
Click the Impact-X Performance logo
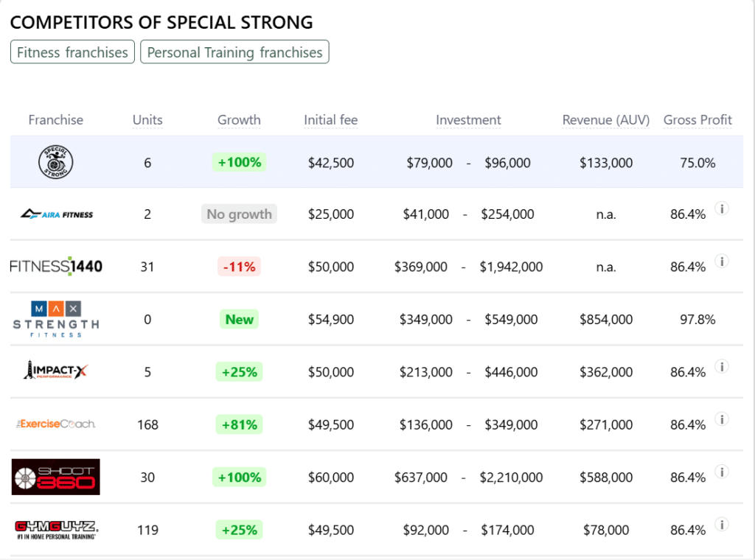click(56, 371)
